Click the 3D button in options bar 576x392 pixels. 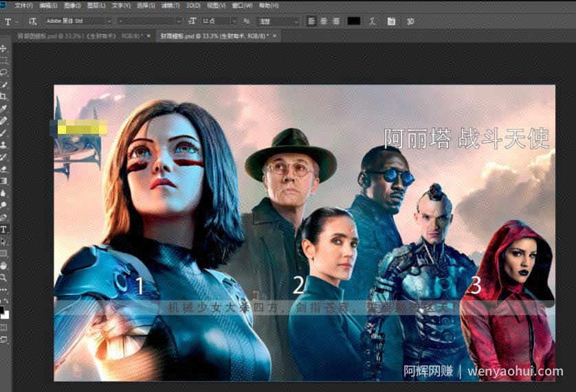coord(410,22)
